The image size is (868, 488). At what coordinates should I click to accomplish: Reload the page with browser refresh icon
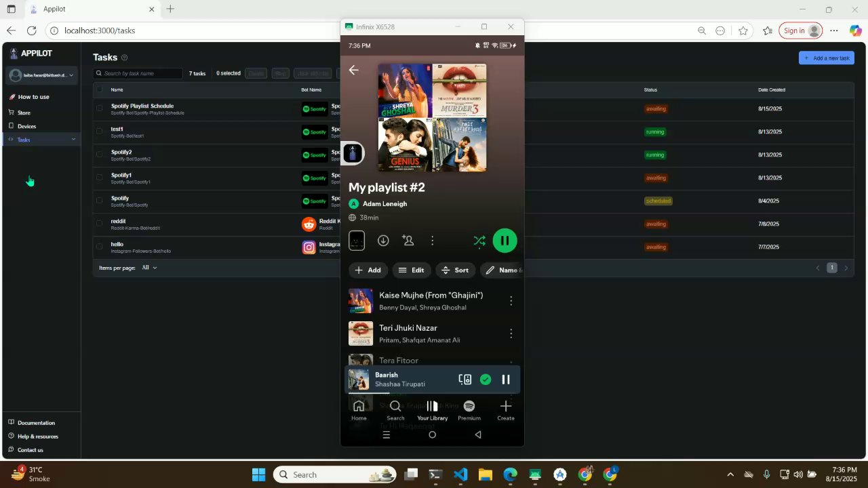click(32, 30)
